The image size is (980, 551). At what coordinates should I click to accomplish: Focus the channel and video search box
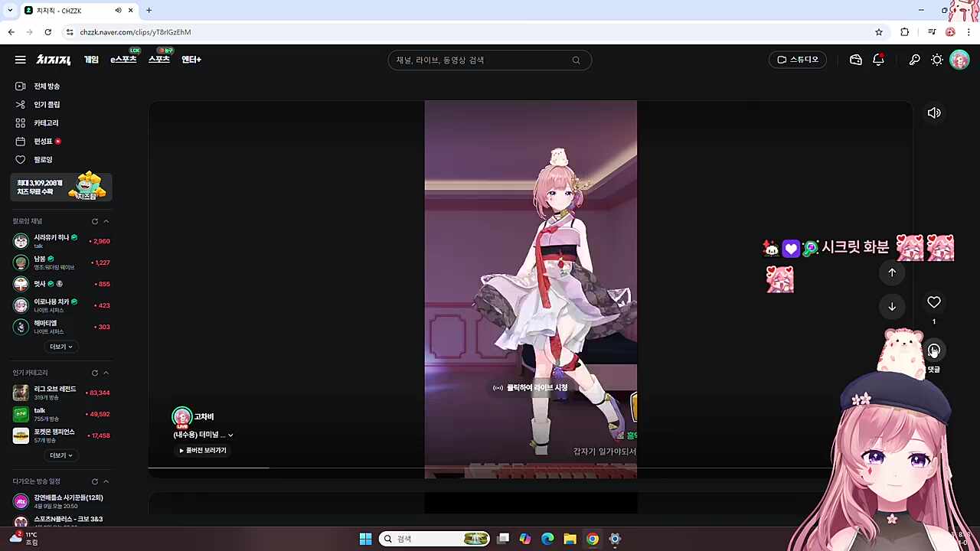[490, 60]
